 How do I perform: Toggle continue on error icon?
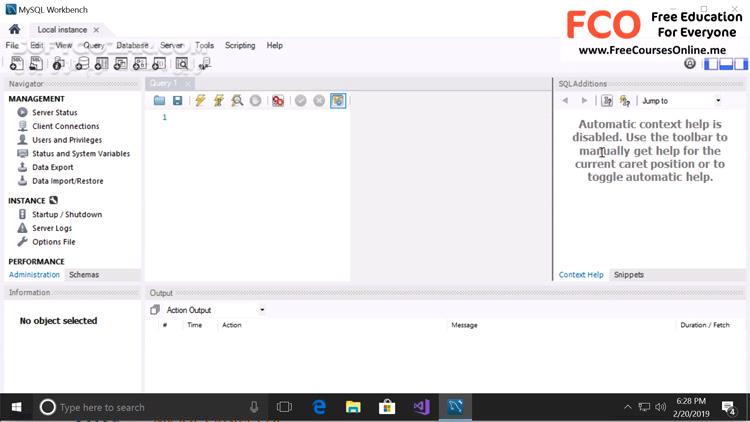pyautogui.click(x=278, y=100)
